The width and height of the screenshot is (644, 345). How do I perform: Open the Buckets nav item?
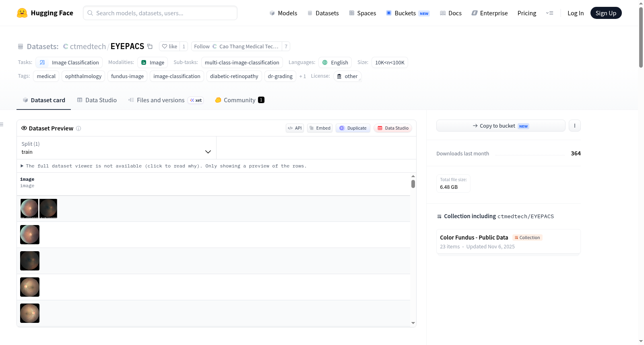408,13
